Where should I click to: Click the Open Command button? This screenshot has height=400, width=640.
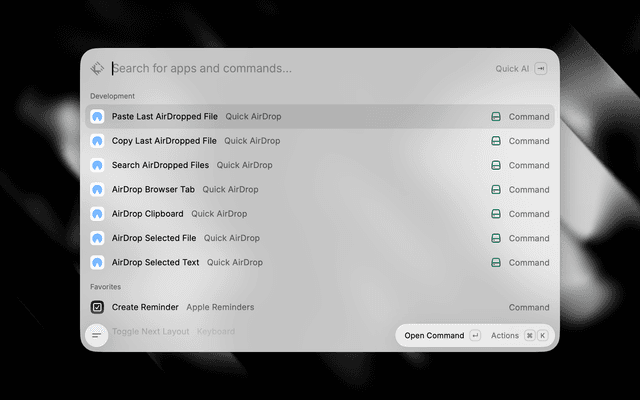[x=434, y=336]
